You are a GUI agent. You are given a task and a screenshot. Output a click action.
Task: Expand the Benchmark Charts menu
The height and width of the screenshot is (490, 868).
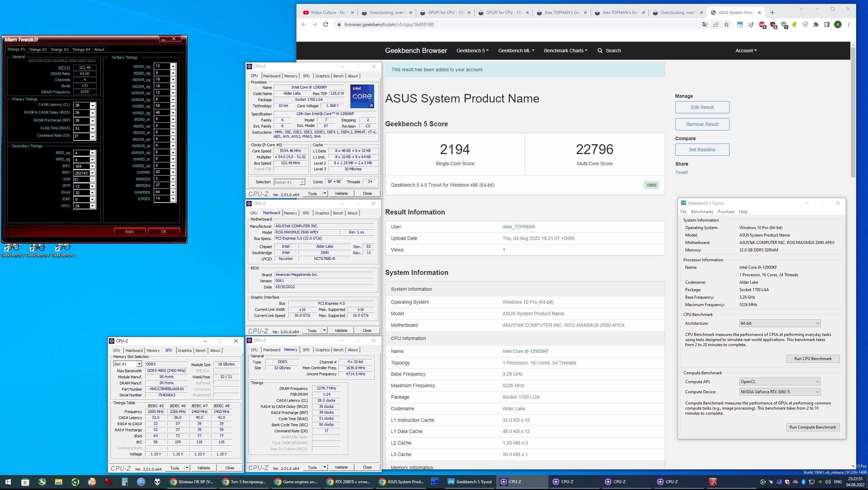[x=565, y=51]
